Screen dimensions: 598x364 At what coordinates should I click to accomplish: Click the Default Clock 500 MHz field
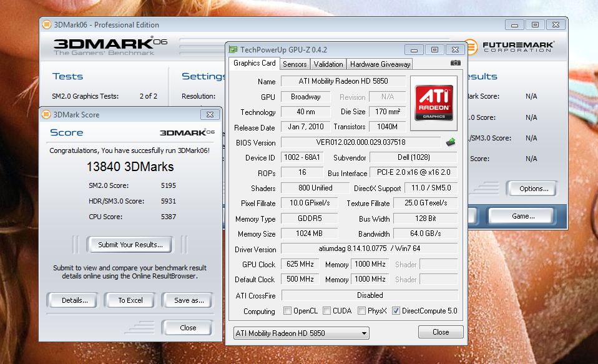(x=300, y=279)
